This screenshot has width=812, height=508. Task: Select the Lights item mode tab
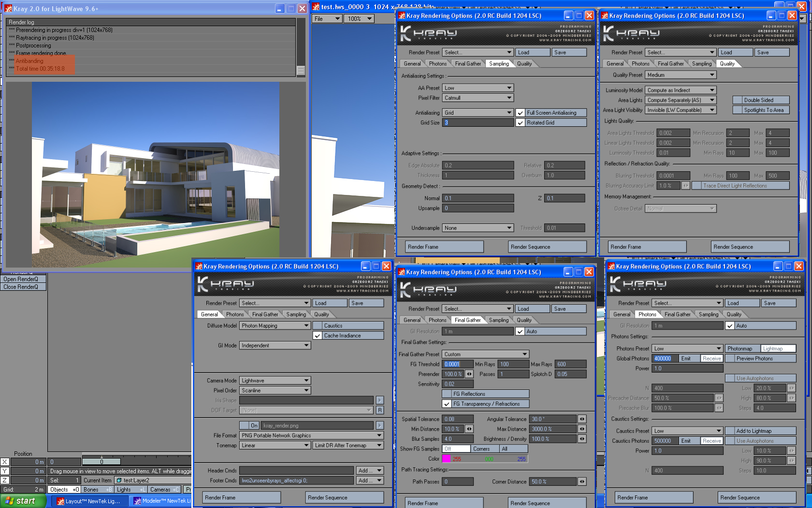[124, 490]
